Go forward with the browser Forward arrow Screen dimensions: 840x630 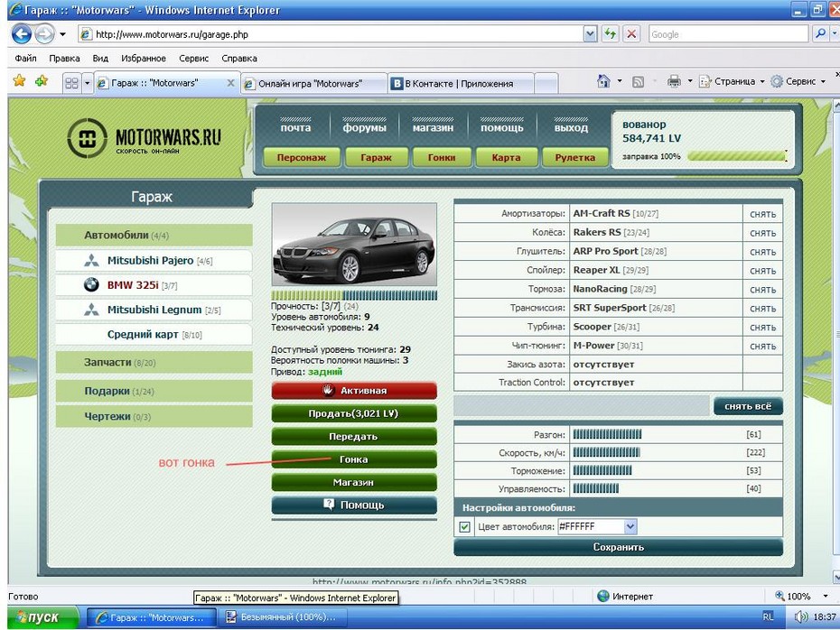[45, 34]
